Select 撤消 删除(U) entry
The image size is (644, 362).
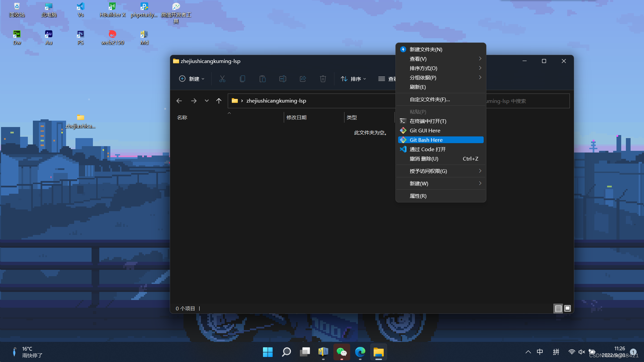441,159
